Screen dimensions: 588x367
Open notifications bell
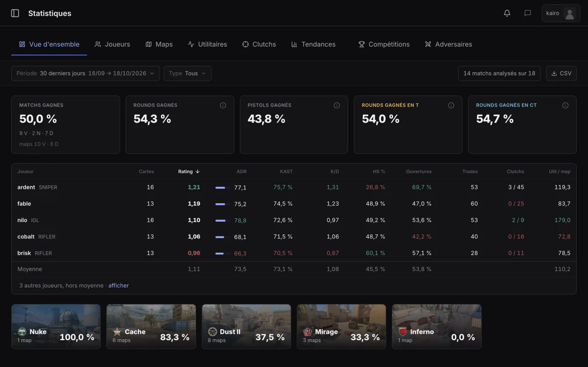coord(507,13)
